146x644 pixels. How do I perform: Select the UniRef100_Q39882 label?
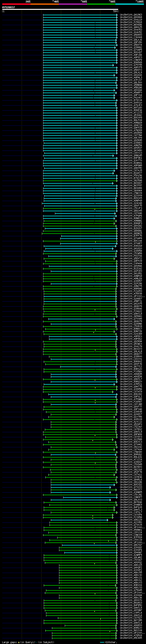coord(131,48)
